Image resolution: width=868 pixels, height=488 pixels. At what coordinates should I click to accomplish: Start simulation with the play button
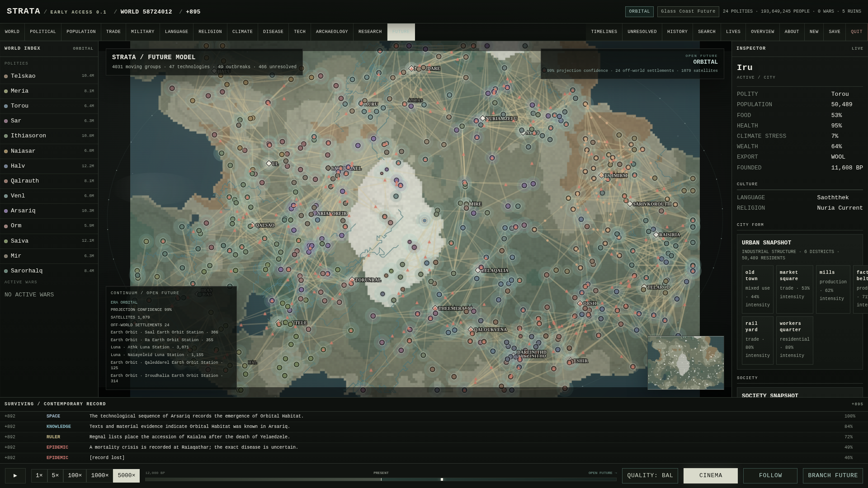click(15, 475)
